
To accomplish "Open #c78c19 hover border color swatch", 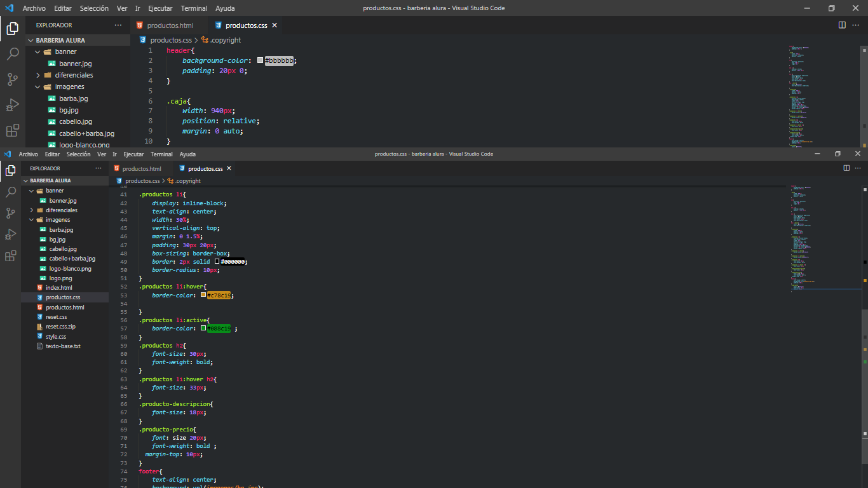I will [x=203, y=295].
